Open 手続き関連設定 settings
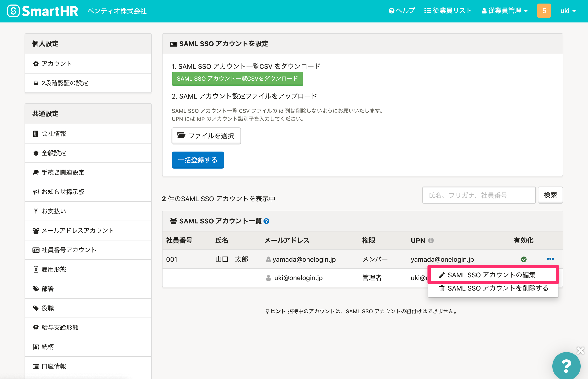 [88, 173]
